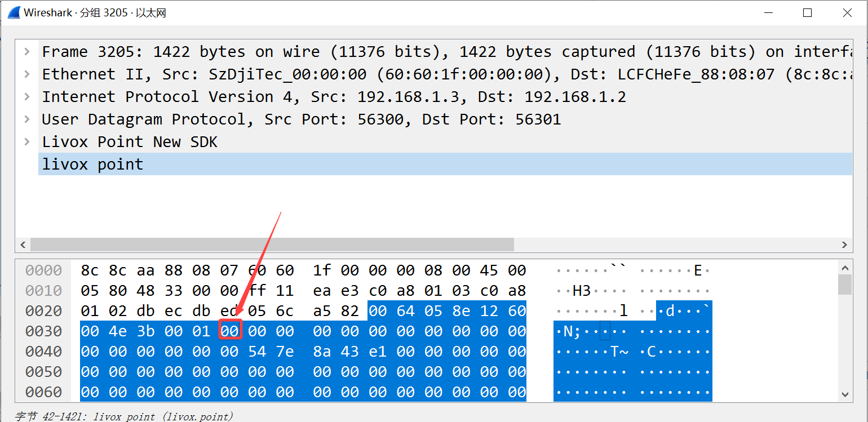Expand the Frame 3205 tree row
This screenshot has width=868, height=422.
(26, 51)
